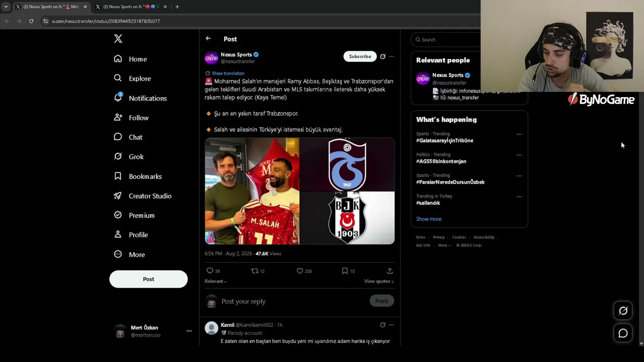The height and width of the screenshot is (362, 644).
Task: Click the site information icon in address bar
Action: coord(46,21)
